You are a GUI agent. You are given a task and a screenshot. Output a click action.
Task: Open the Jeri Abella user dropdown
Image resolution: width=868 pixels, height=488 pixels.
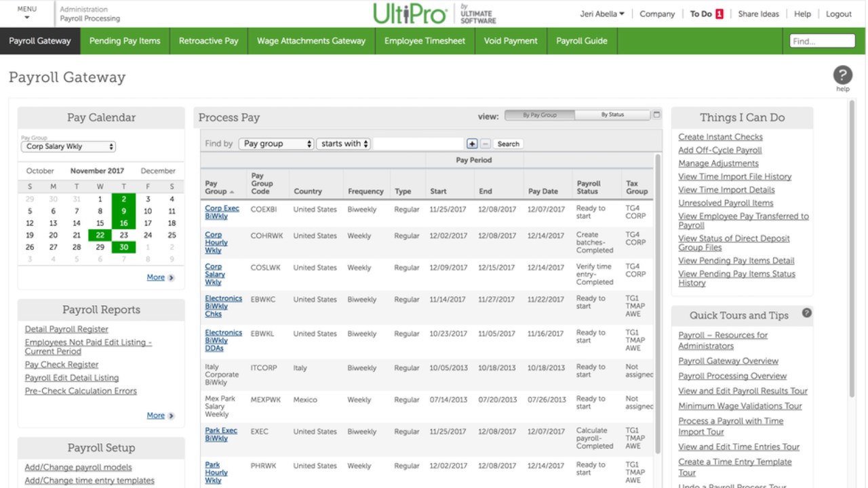[602, 14]
